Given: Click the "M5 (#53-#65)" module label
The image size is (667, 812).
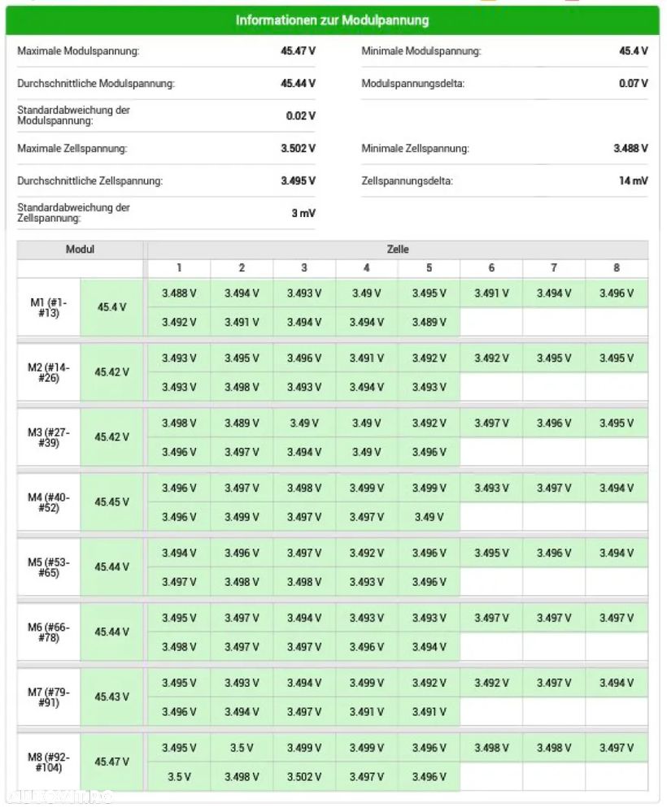Looking at the screenshot, I should tap(49, 567).
